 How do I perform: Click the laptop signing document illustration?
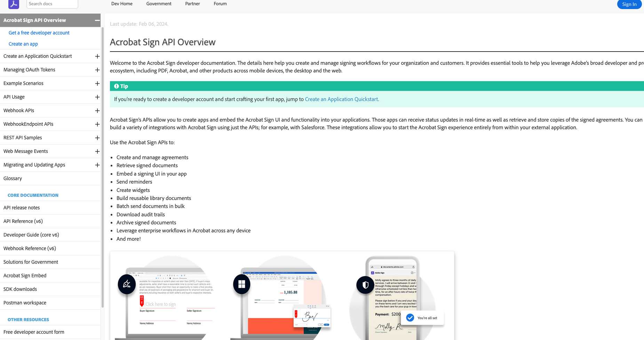pos(165,297)
